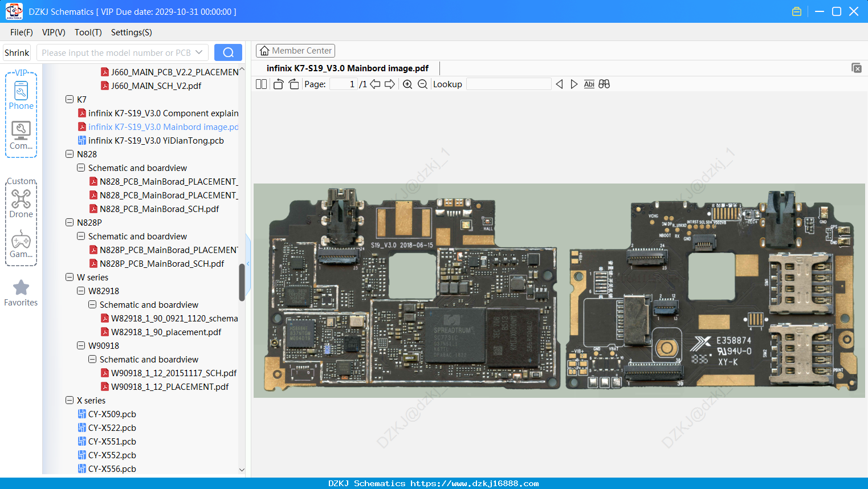Click the tree panel vertical scrollbar thumb
The height and width of the screenshot is (489, 868).
tap(242, 282)
